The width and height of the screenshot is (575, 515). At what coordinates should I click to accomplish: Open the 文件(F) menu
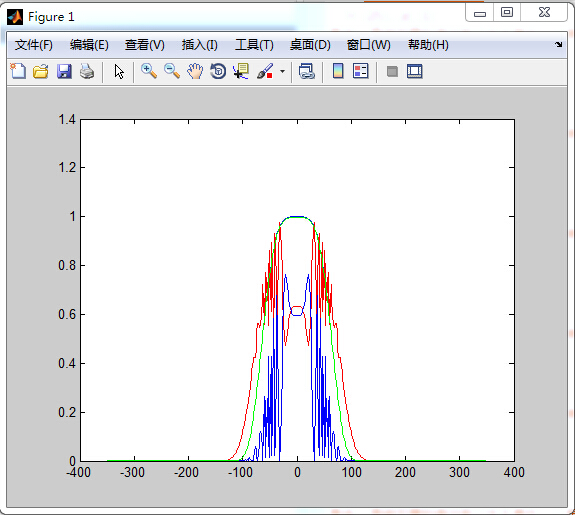(34, 45)
